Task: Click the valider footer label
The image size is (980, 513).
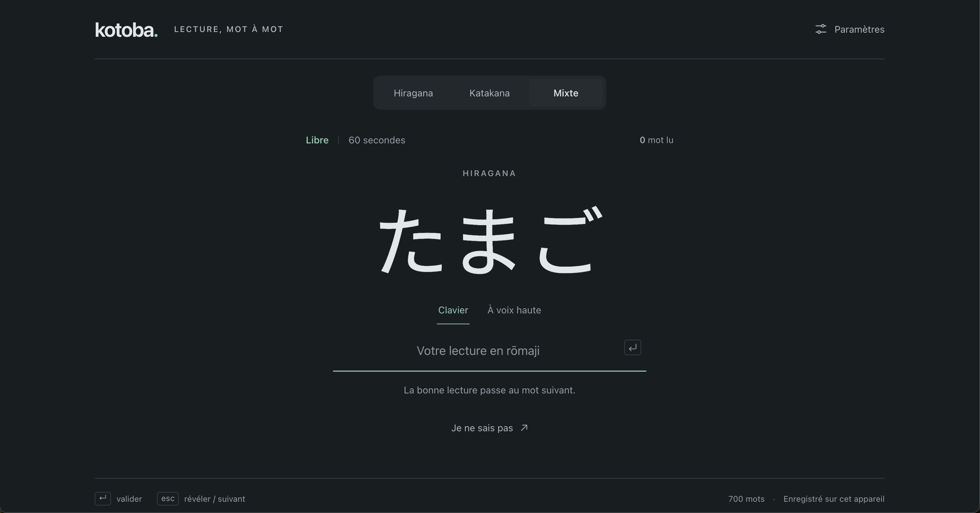Action: click(129, 499)
